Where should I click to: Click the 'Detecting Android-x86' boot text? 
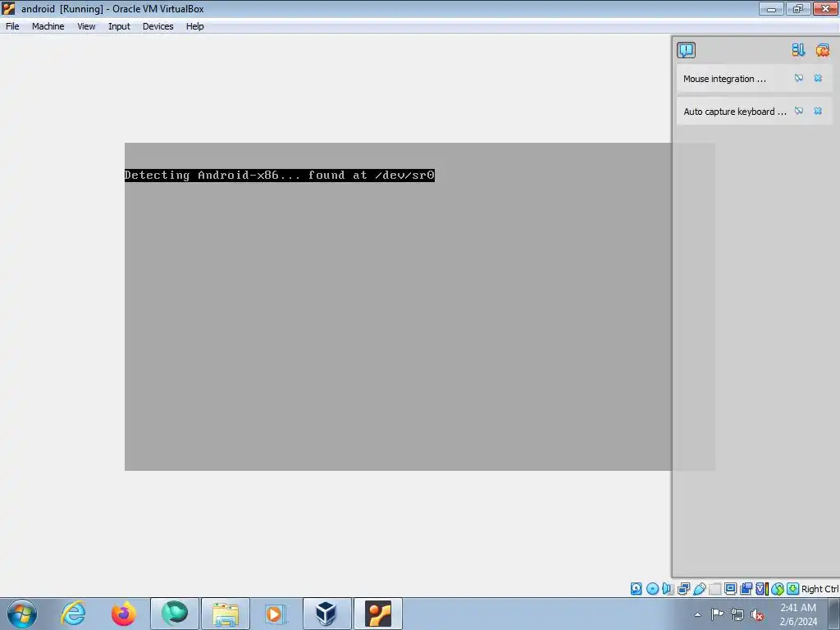279,176
